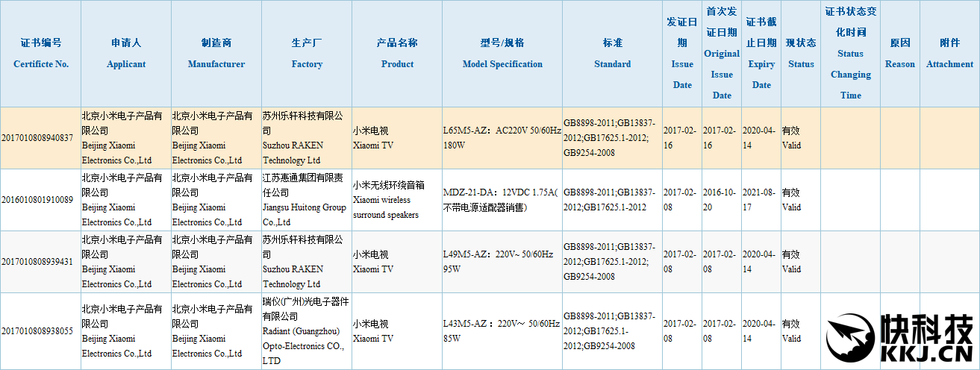Click certificate number 2017010808940837
The height and width of the screenshot is (370, 980).
38,138
